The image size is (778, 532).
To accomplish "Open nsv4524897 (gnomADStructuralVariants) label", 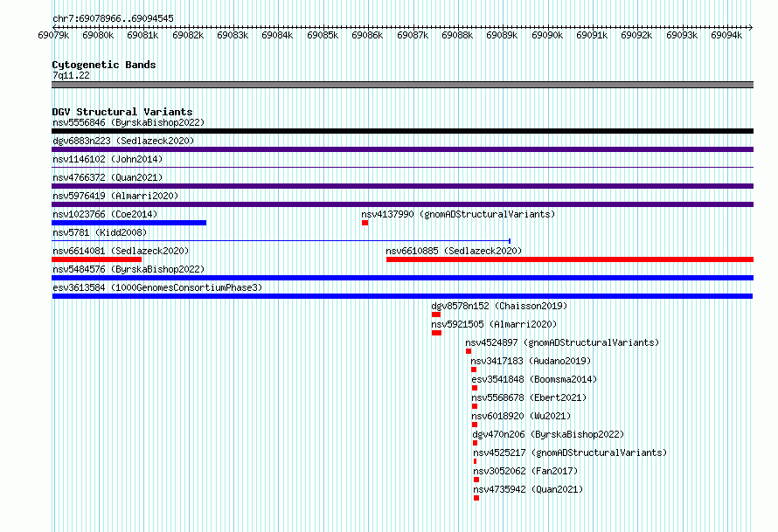I will [562, 342].
